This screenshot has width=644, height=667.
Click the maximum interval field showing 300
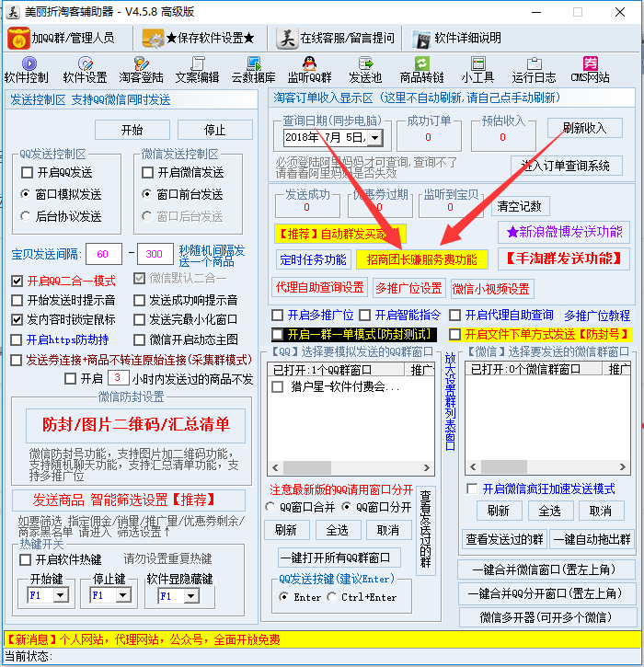tap(155, 254)
